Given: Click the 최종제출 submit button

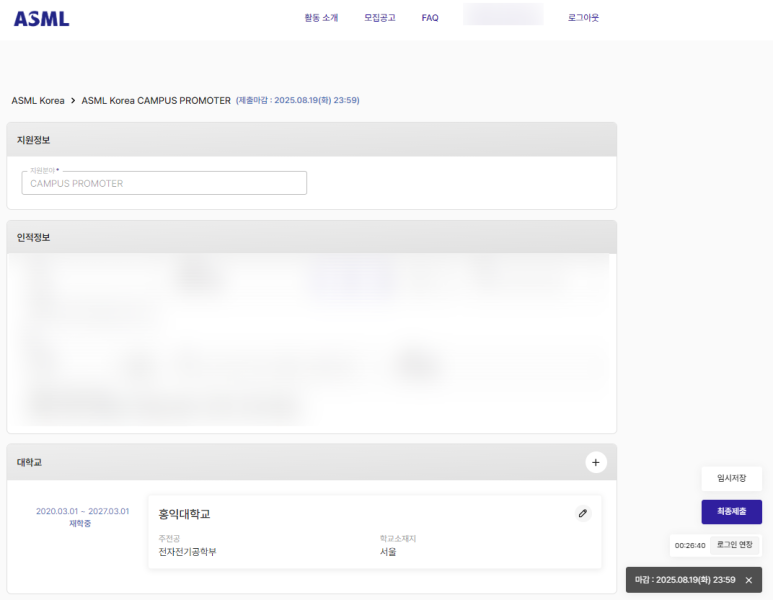Looking at the screenshot, I should pyautogui.click(x=732, y=512).
